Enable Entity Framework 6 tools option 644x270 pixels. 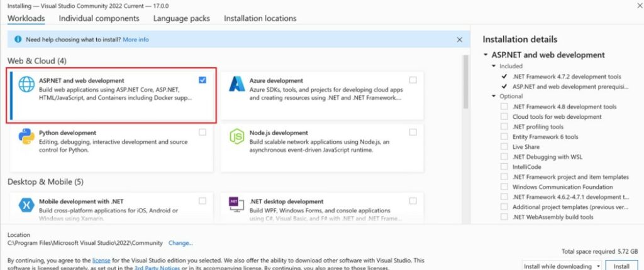click(x=504, y=137)
